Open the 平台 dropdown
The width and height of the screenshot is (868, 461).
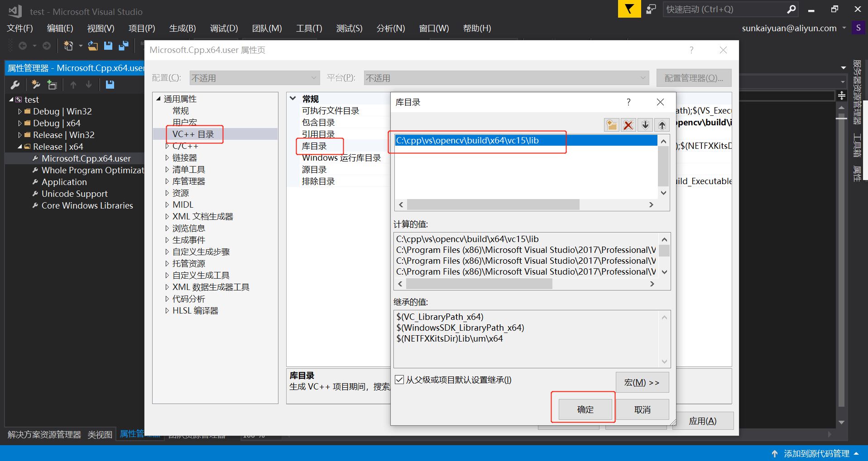506,78
